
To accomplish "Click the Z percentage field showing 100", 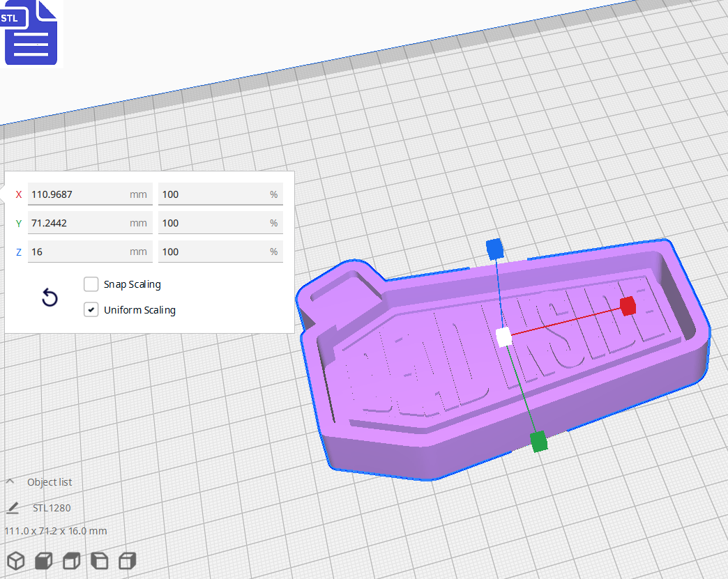I will (x=220, y=252).
